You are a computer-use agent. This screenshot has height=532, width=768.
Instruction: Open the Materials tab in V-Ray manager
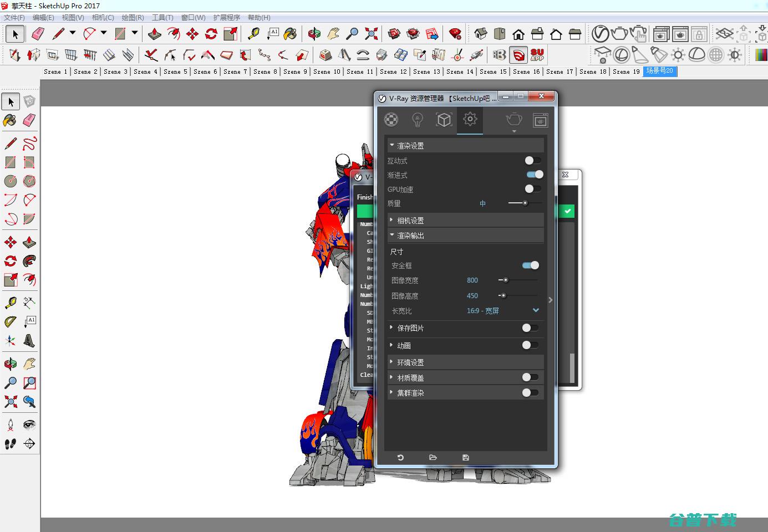391,120
